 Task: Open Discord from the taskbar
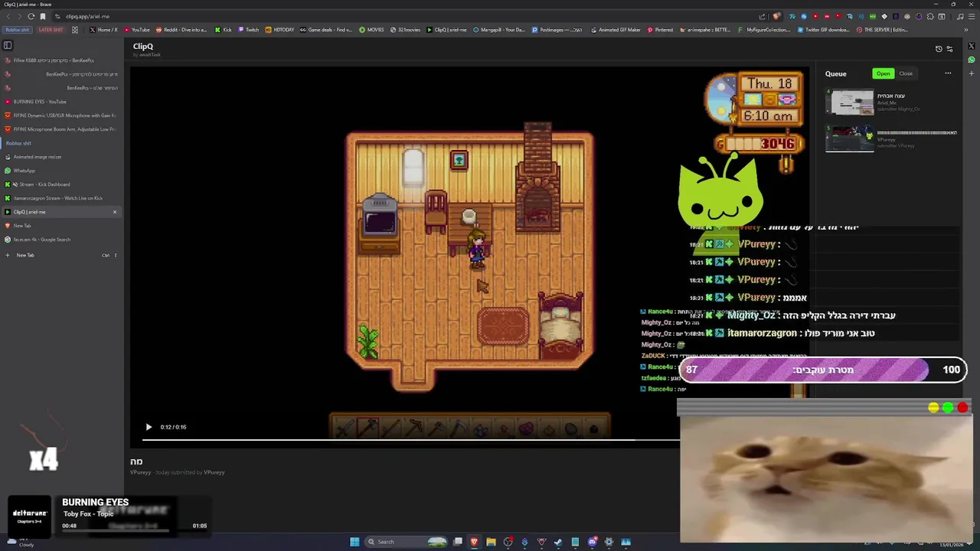(x=592, y=542)
